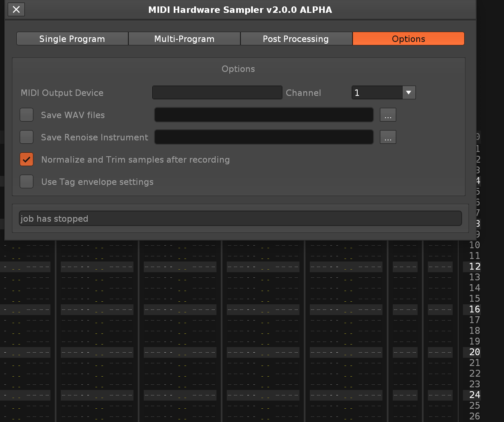504x422 pixels.
Task: Click line number 26 in the pattern editor
Action: point(475,416)
